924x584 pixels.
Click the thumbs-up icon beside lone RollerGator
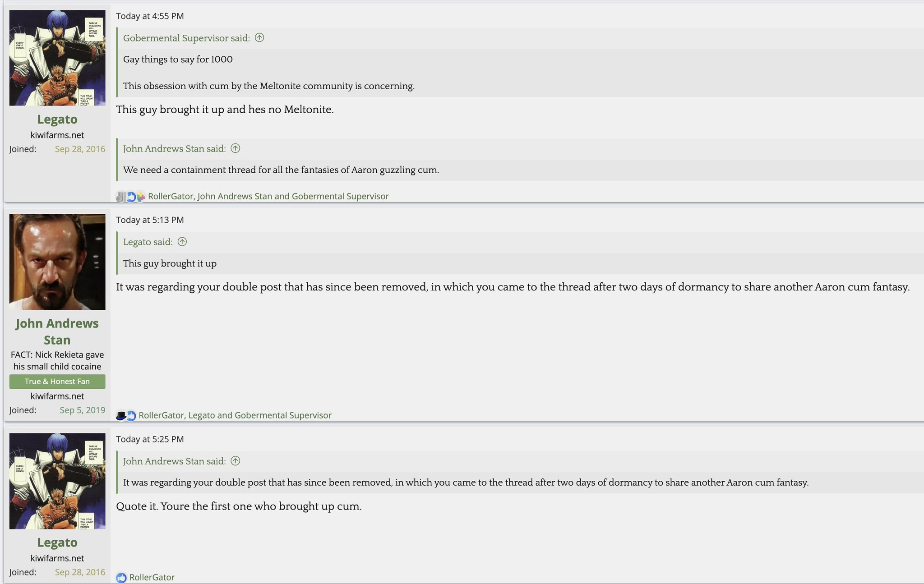(x=121, y=578)
